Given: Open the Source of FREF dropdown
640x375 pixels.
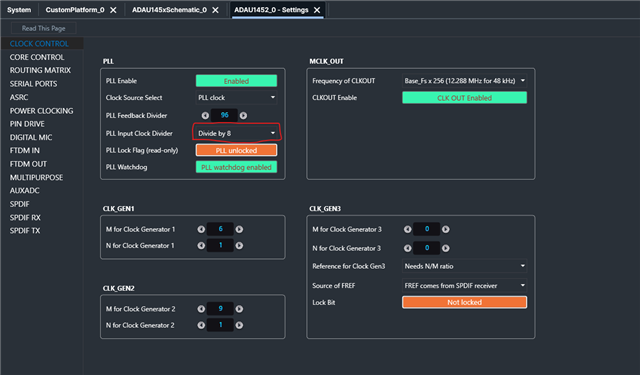Looking at the screenshot, I should (464, 286).
